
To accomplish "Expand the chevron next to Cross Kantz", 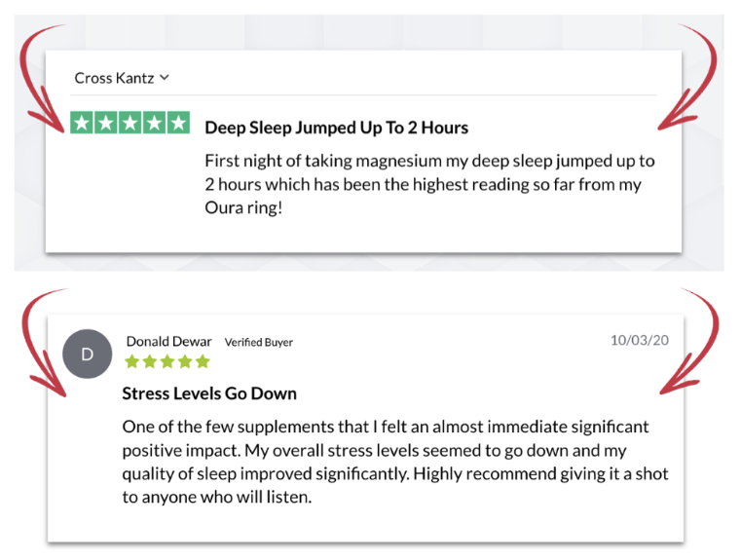I will point(164,78).
